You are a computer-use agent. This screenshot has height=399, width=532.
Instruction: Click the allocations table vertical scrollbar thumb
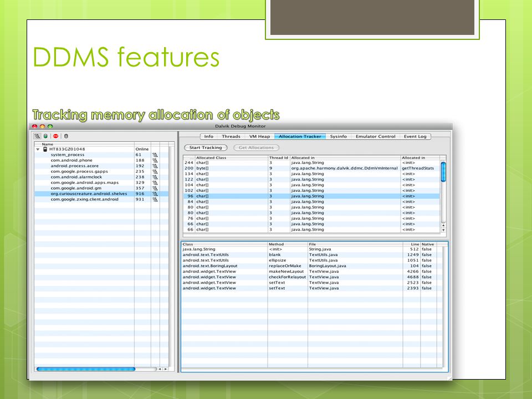(443, 172)
